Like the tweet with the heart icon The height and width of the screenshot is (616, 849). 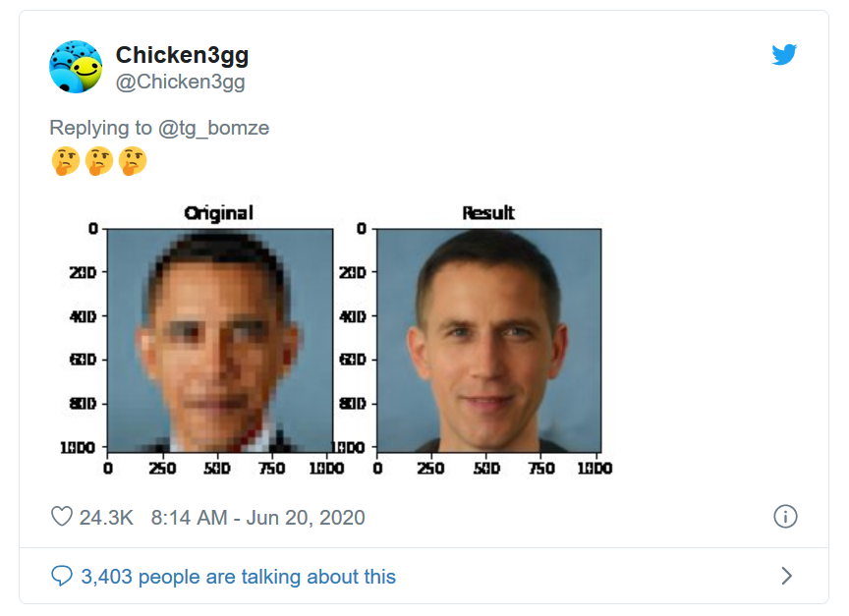tap(62, 517)
